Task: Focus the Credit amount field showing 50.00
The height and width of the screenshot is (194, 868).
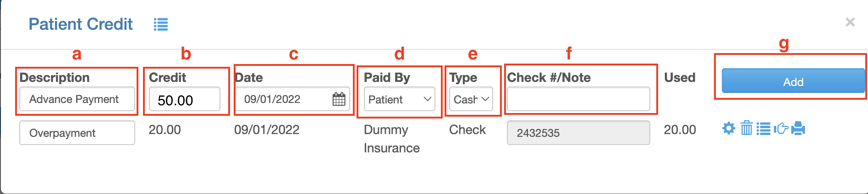Action: 185,99
